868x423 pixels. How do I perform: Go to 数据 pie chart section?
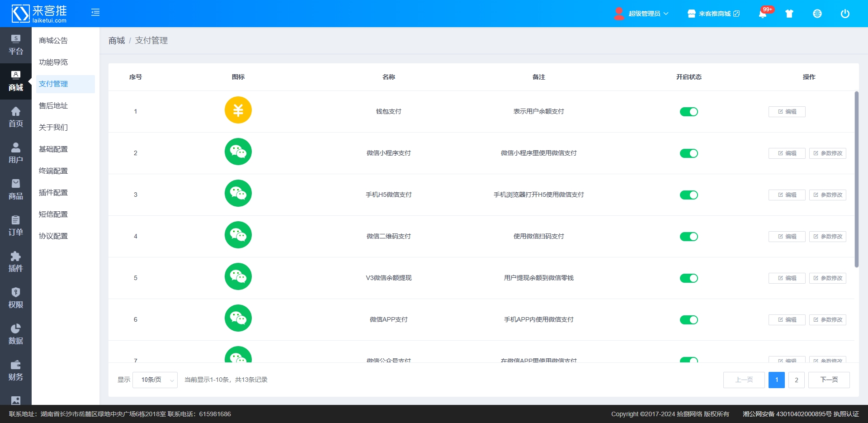[15, 334]
